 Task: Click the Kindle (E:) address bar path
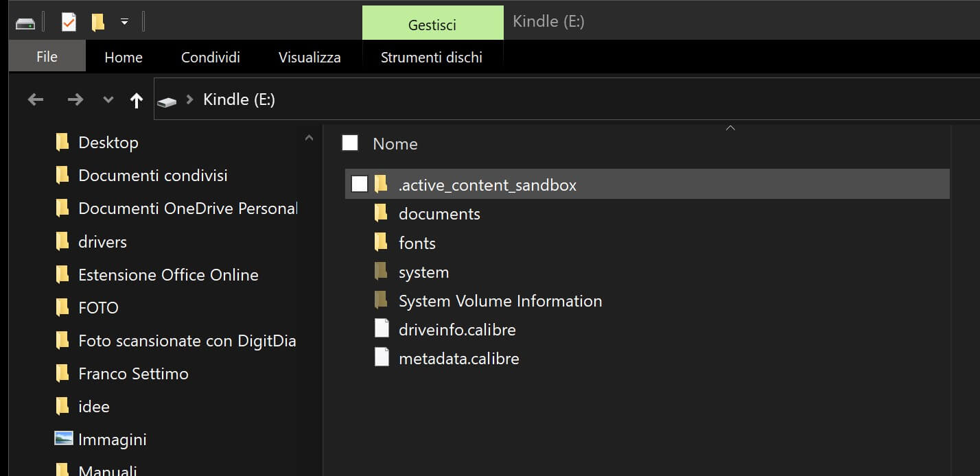[x=239, y=100]
